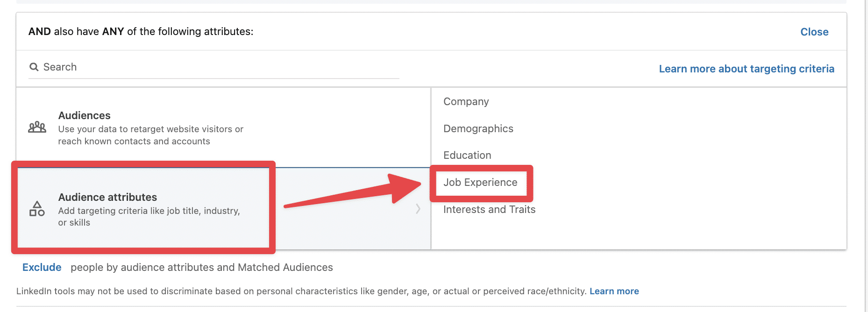Choose the Interests and Traits category
Screen dimensions: 868x312
point(489,210)
